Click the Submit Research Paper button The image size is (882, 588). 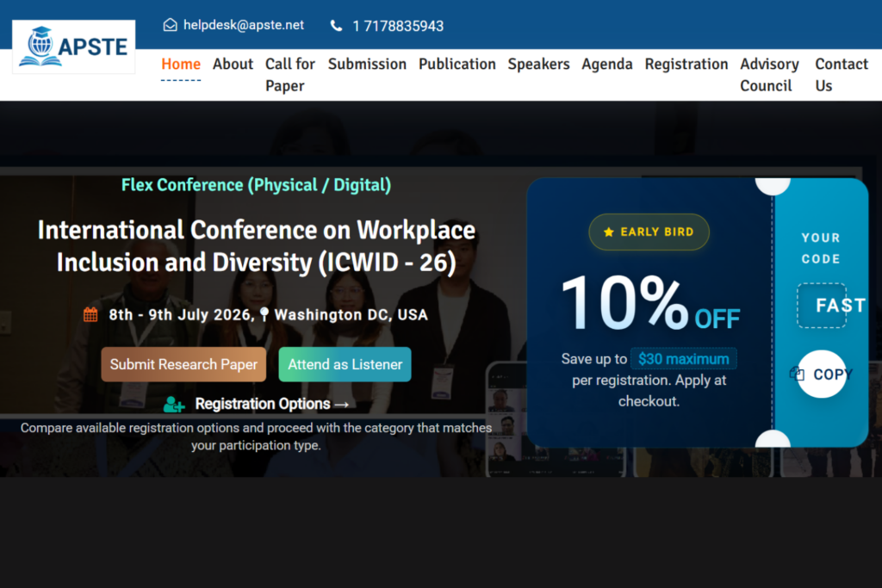pyautogui.click(x=183, y=364)
